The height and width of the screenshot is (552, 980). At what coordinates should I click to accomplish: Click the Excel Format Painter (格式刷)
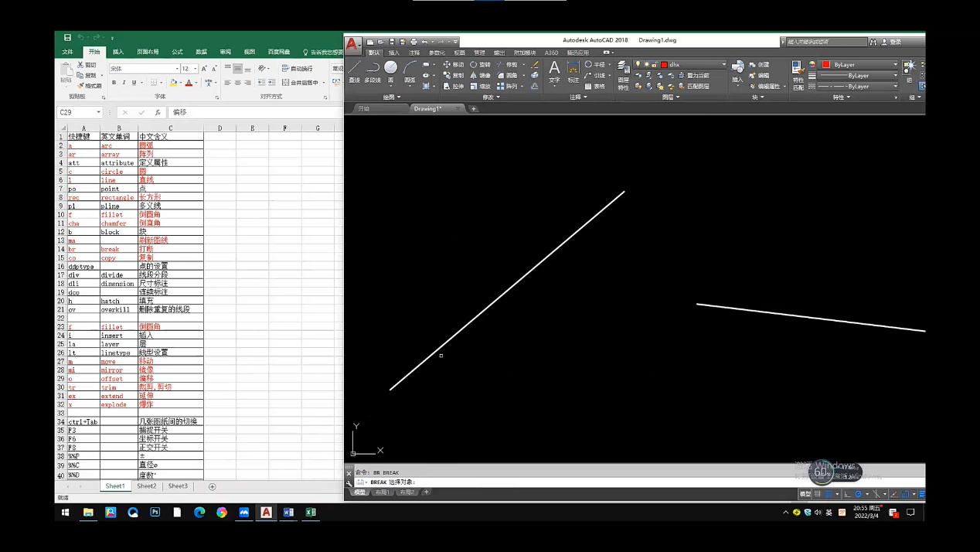(90, 86)
